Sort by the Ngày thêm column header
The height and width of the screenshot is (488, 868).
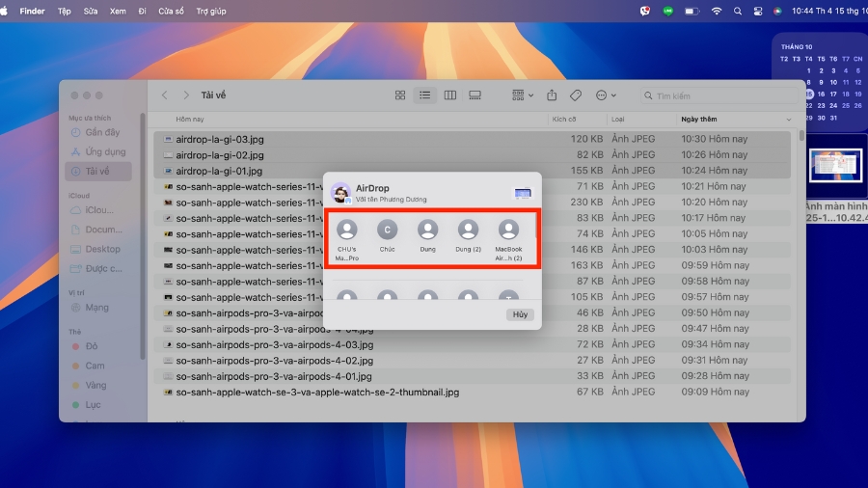[700, 120]
